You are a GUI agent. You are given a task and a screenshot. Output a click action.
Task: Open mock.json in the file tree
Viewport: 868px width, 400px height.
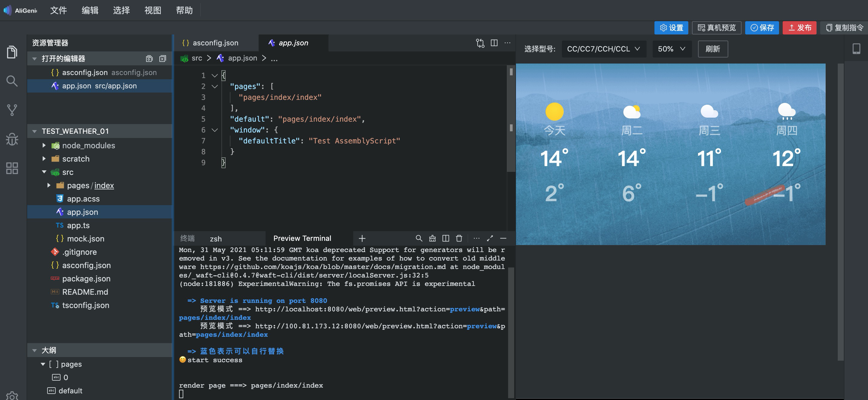pos(85,239)
